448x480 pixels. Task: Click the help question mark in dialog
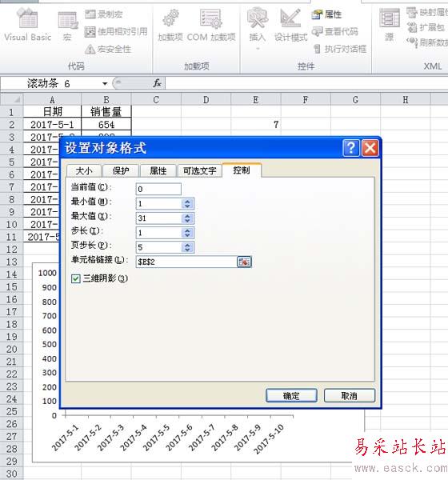(350, 148)
